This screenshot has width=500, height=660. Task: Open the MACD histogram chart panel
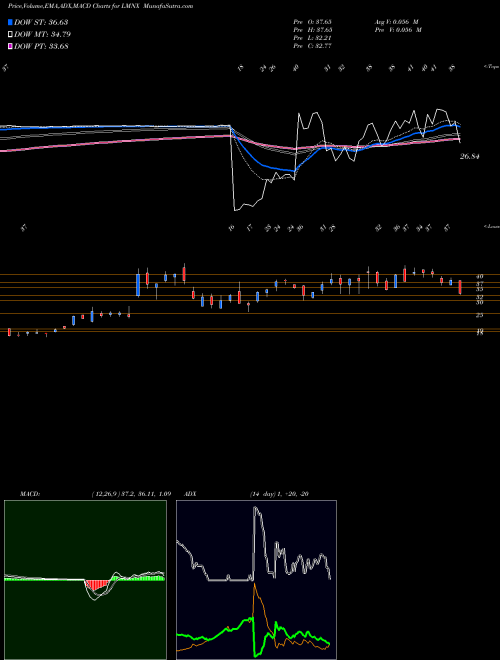pyautogui.click(x=85, y=580)
